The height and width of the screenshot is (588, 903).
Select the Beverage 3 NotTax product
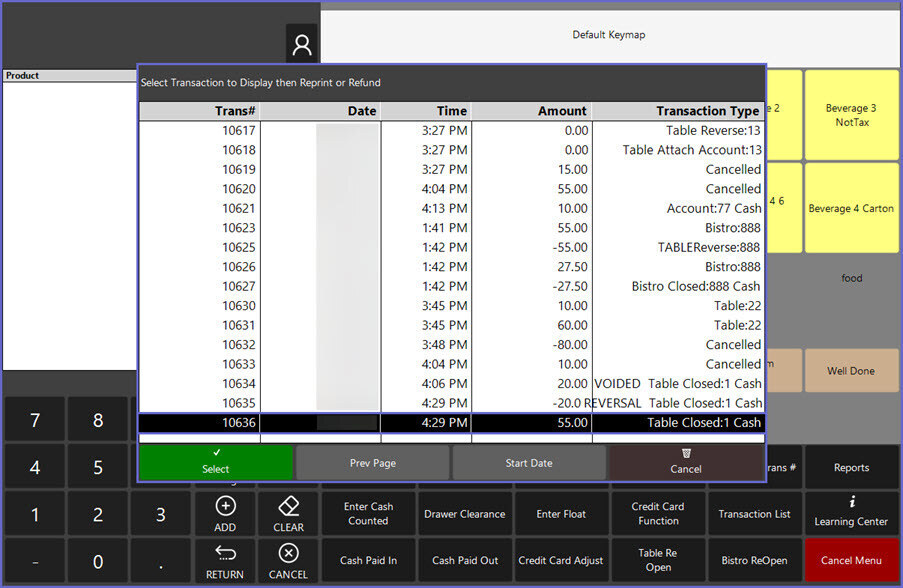[x=850, y=115]
